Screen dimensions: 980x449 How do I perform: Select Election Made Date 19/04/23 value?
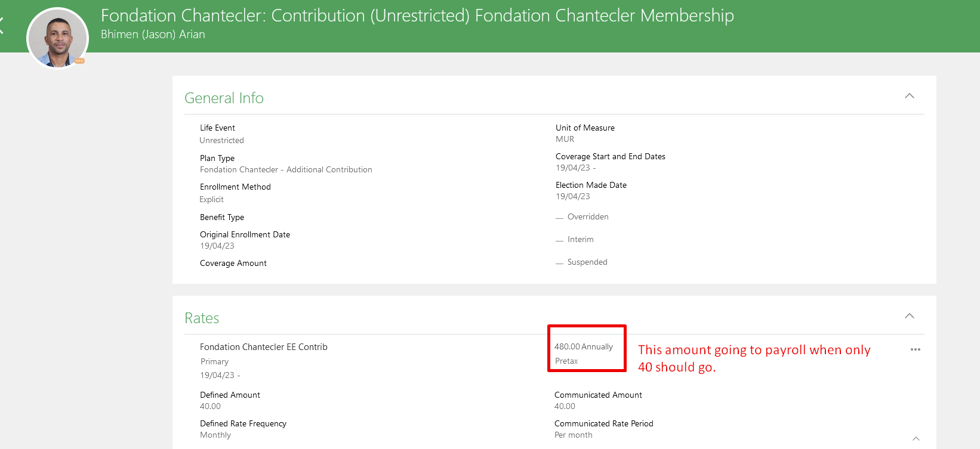(x=573, y=196)
